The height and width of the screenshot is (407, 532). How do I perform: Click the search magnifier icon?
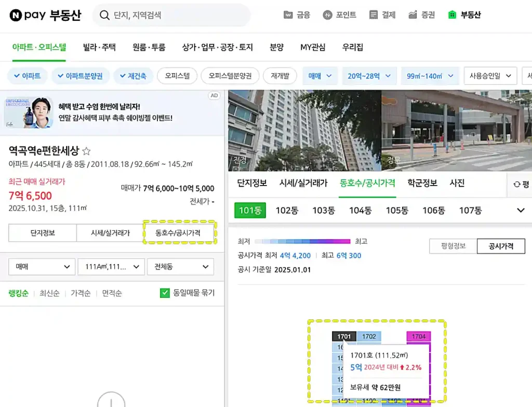click(104, 15)
